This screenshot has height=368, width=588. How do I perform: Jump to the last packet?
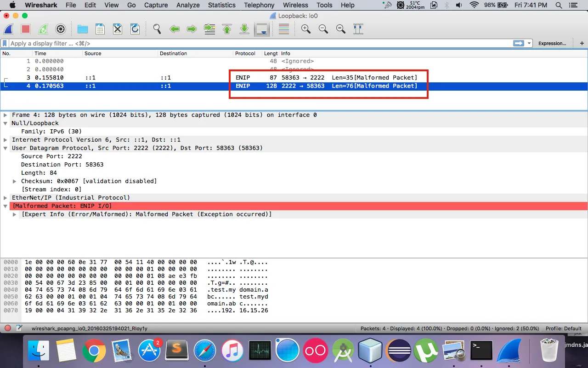[x=244, y=29]
